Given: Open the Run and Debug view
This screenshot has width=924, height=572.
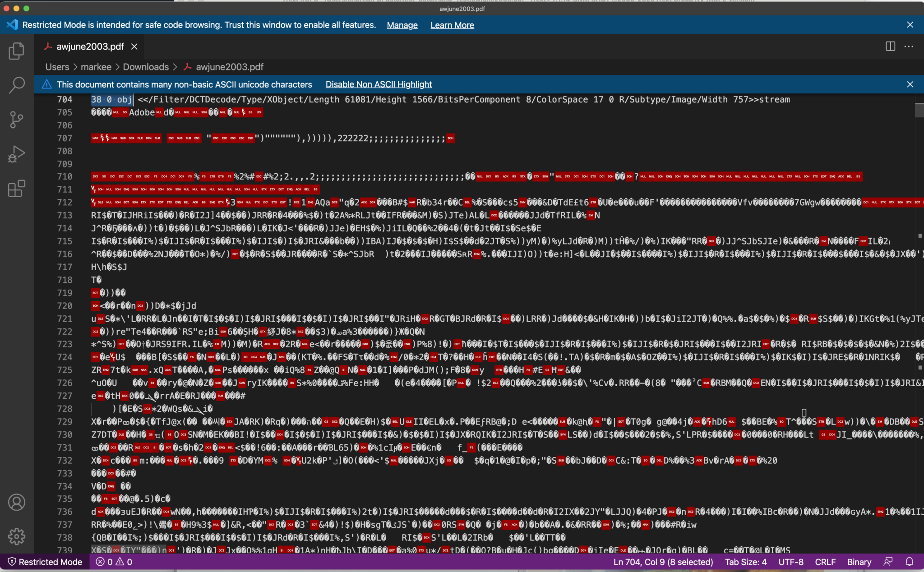Looking at the screenshot, I should point(17,154).
